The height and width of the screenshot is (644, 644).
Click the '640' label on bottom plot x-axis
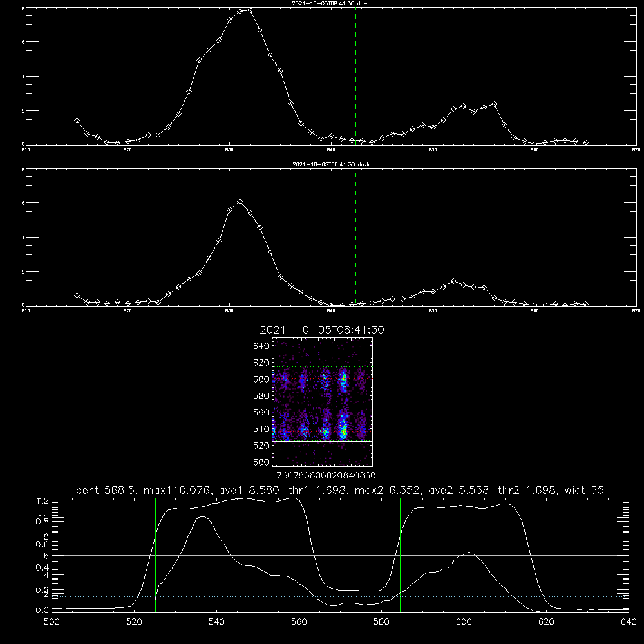[x=629, y=622]
